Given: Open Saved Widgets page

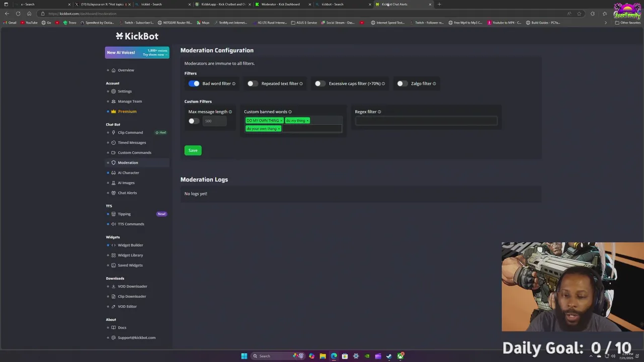Looking at the screenshot, I should (130, 265).
